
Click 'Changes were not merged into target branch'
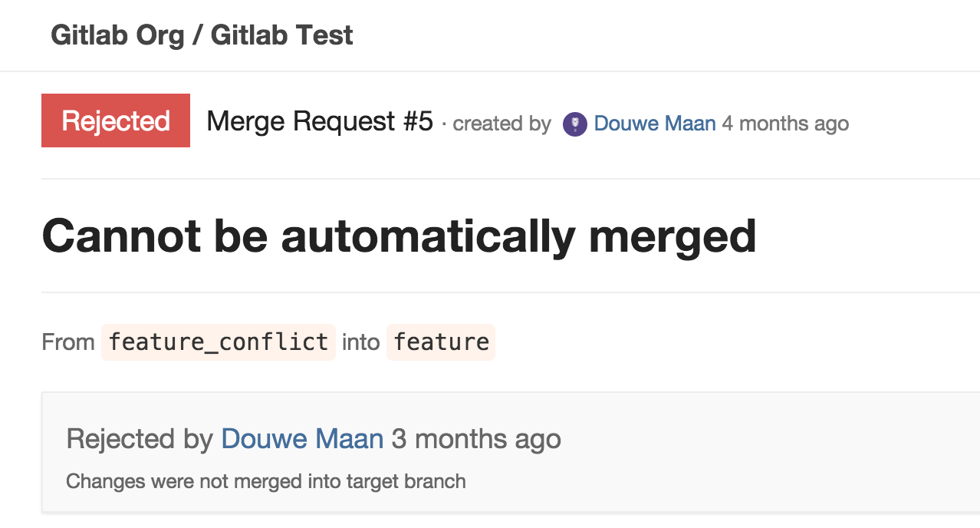click(266, 482)
